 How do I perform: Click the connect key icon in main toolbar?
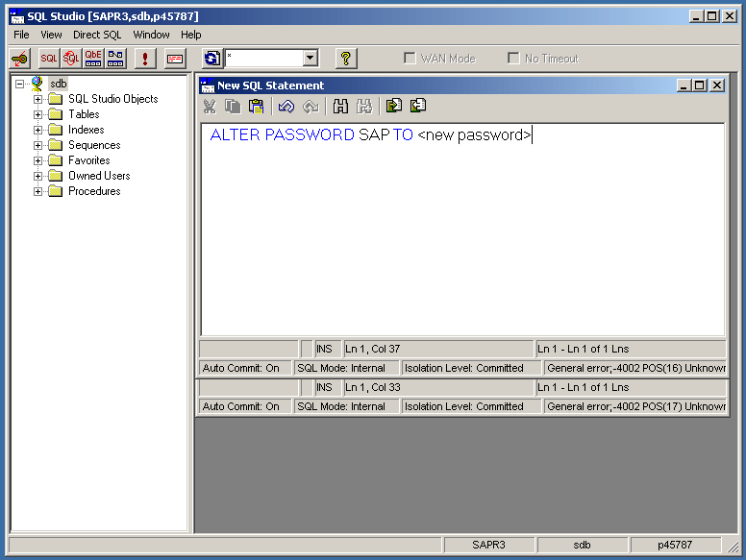point(20,59)
